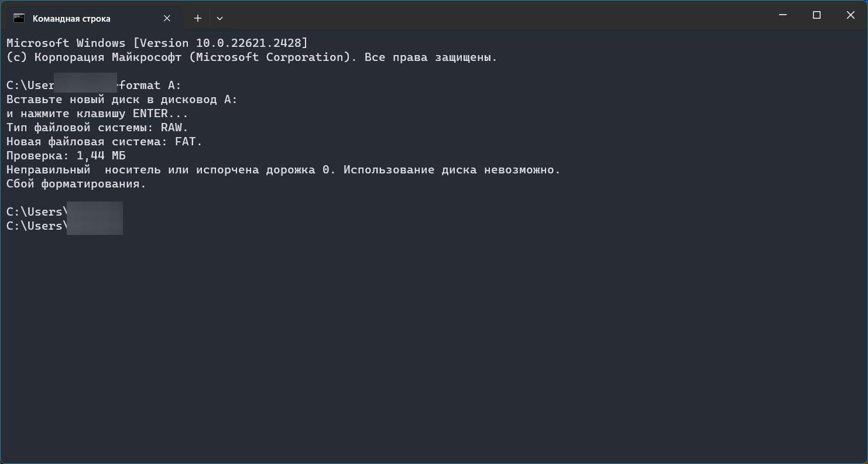Viewport: 868px width, 464px height.
Task: Click the last C:\Users prompt line
Action: pos(34,226)
